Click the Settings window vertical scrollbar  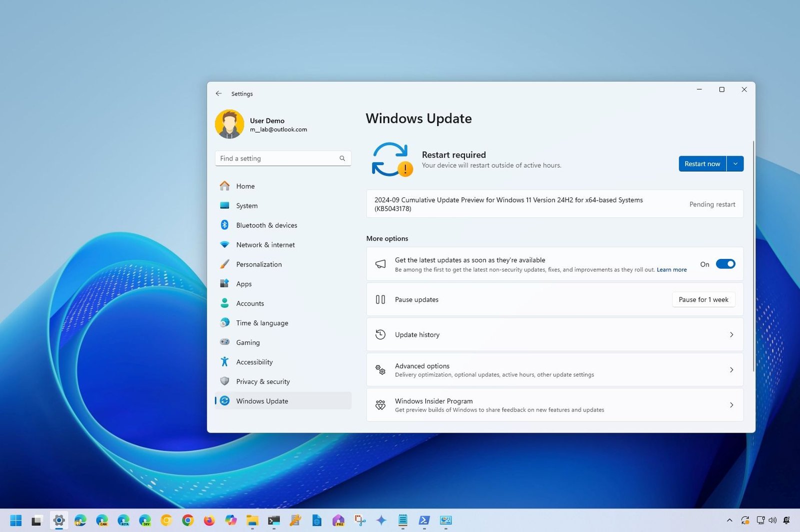[753, 256]
